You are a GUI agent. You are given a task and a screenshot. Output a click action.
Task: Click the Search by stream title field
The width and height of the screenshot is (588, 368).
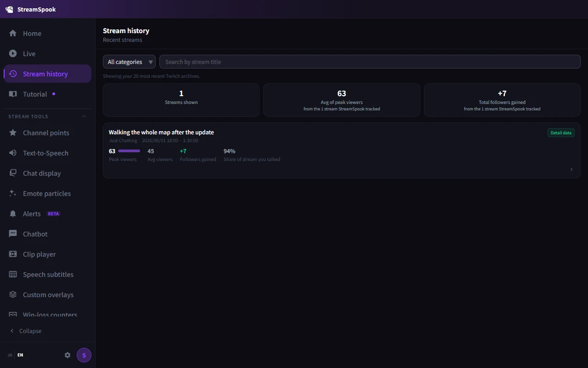pyautogui.click(x=370, y=62)
